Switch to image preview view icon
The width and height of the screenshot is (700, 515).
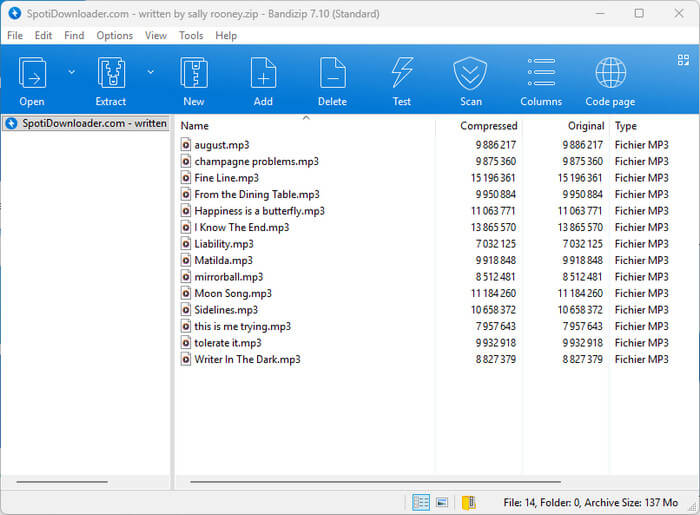tap(442, 503)
